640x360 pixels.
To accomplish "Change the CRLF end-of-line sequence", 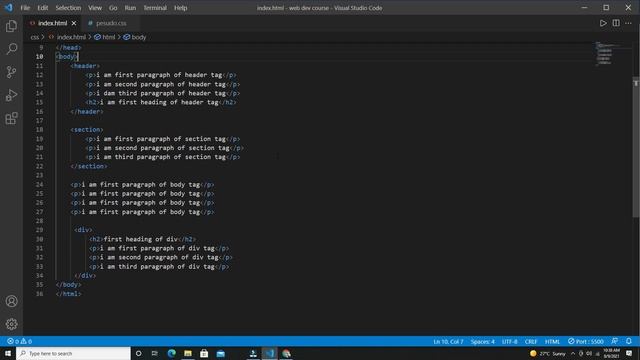I will pyautogui.click(x=531, y=341).
